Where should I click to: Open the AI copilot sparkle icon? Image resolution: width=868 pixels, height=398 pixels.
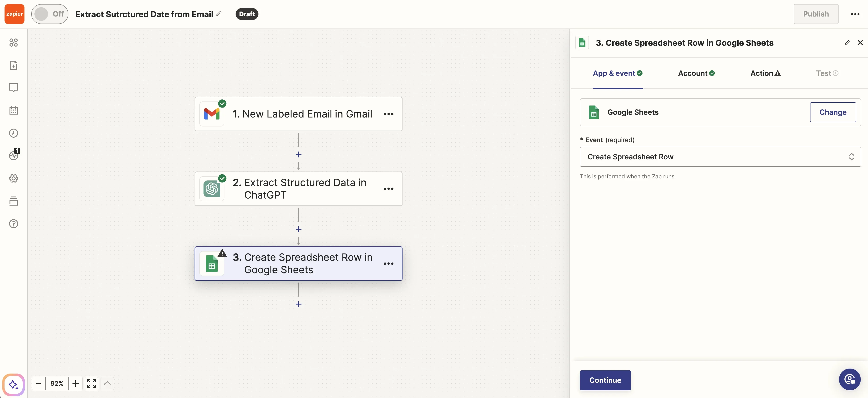(14, 384)
